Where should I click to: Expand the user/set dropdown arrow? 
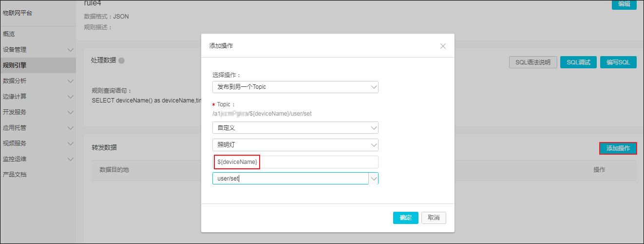point(374,179)
